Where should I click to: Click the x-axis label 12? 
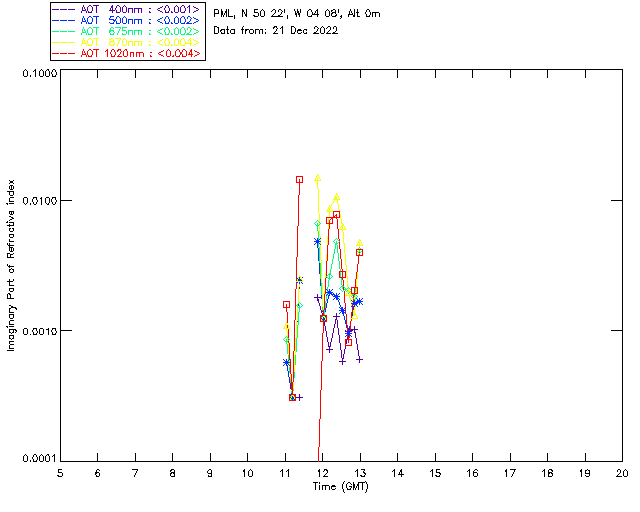click(x=322, y=473)
